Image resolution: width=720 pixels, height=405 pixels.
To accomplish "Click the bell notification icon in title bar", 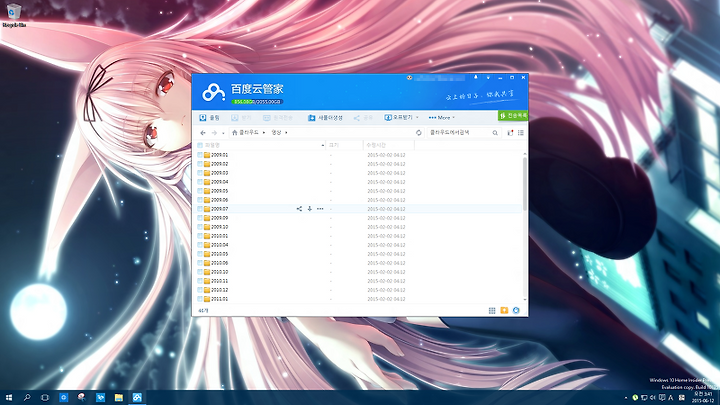I will (476, 78).
